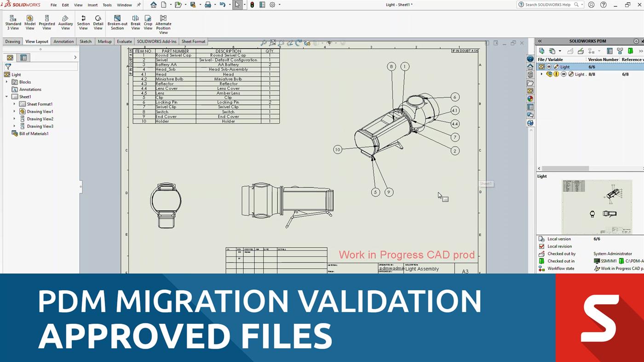644x362 pixels.
Task: Open the Insert menu
Action: 92,5
